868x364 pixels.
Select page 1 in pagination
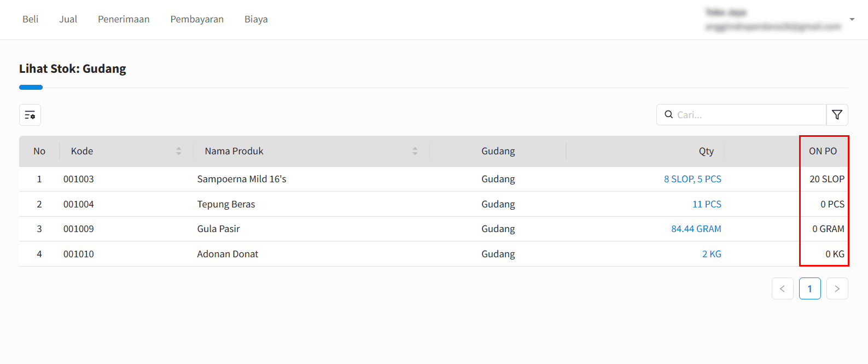[x=809, y=288]
